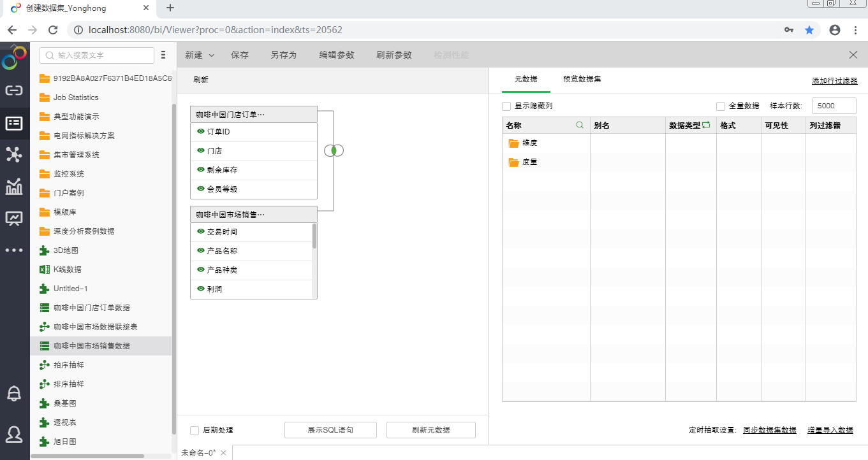Viewport: 868px width, 460px height.
Task: Toggle visibility eye for 订单ID field
Action: pos(201,131)
